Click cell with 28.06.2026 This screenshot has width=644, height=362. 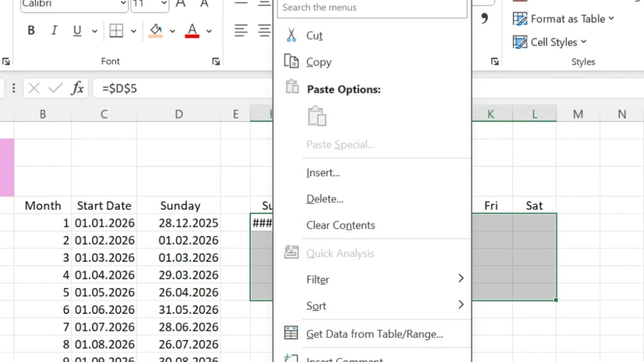click(x=179, y=327)
